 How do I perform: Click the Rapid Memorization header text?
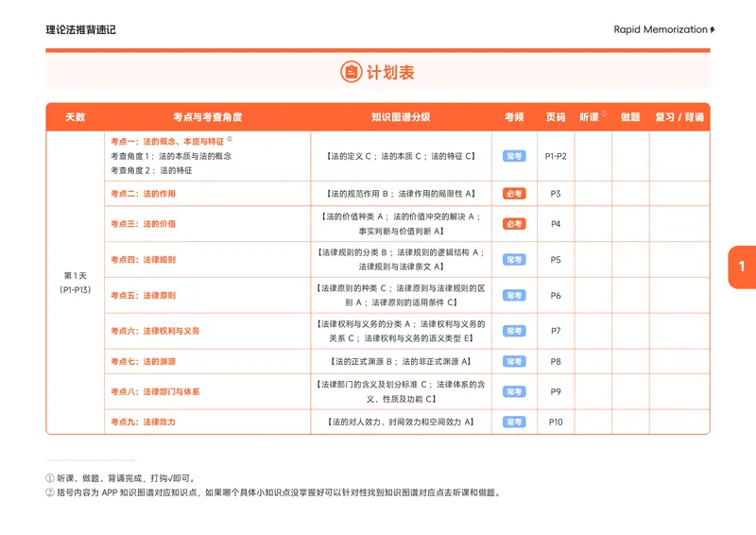tap(660, 29)
